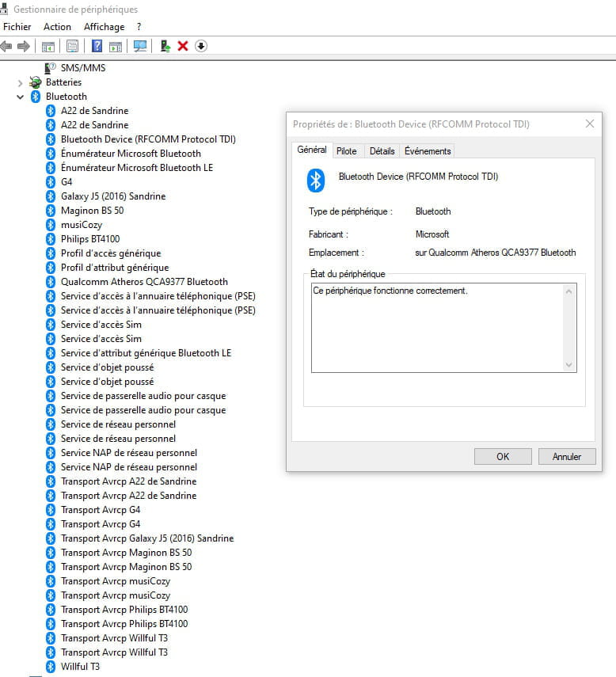Image resolution: width=616 pixels, height=677 pixels.
Task: Close the properties dialog
Action: click(590, 124)
